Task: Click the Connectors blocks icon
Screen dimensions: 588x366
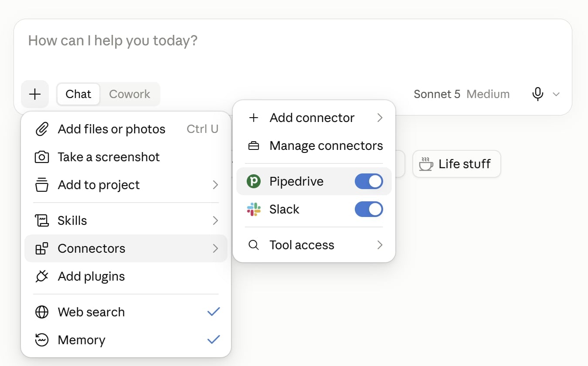Action: tap(41, 248)
